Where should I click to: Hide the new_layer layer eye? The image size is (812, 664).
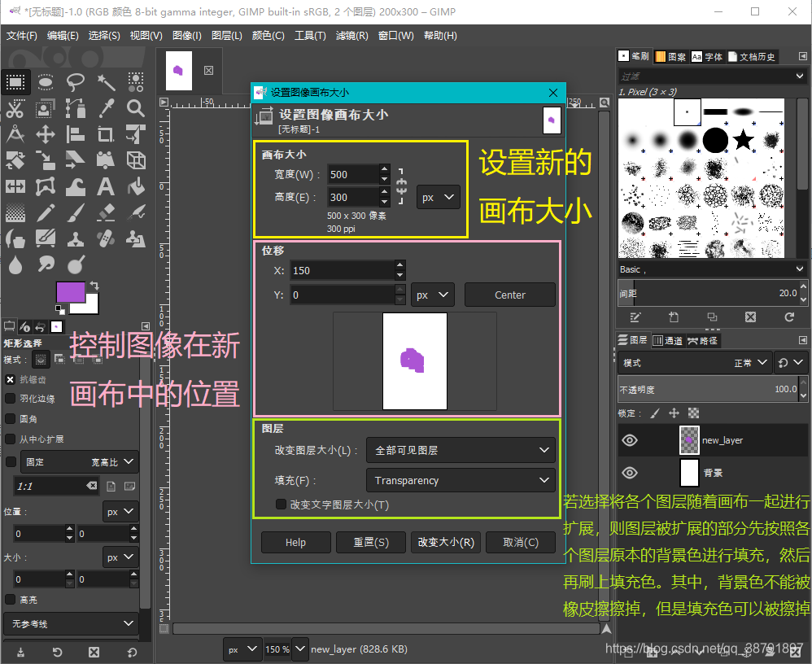tap(630, 440)
